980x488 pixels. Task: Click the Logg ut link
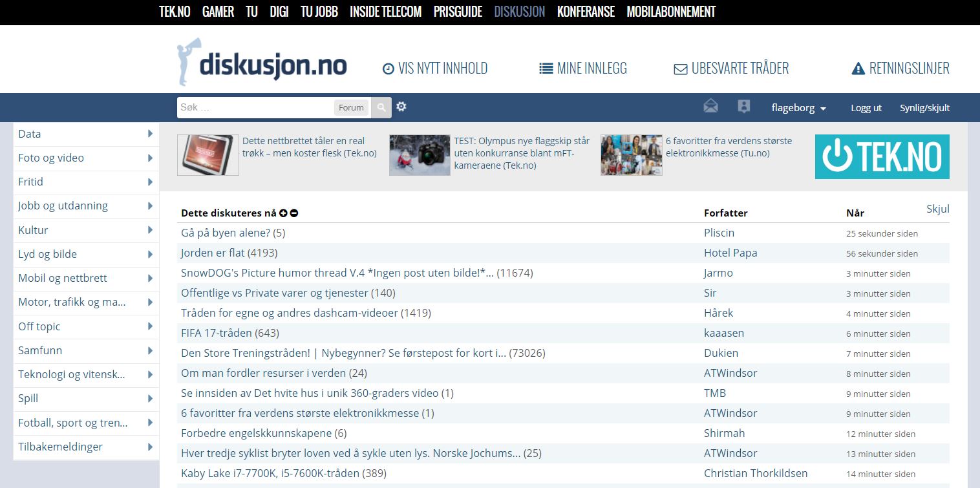tap(866, 108)
